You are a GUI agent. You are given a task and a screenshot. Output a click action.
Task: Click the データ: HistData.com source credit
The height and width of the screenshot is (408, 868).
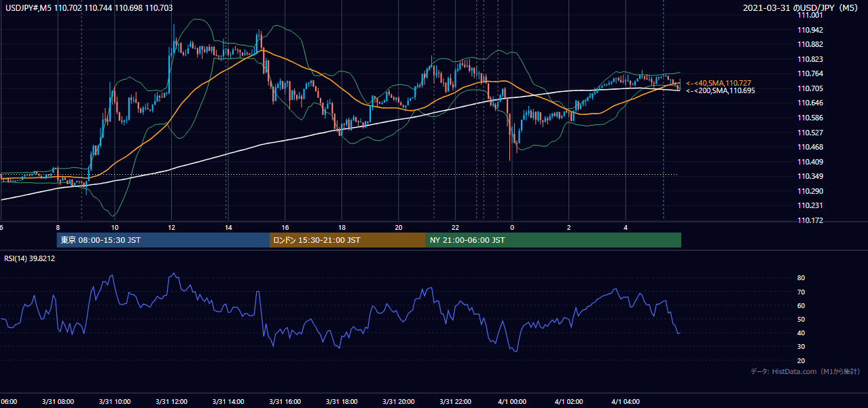pyautogui.click(x=805, y=371)
